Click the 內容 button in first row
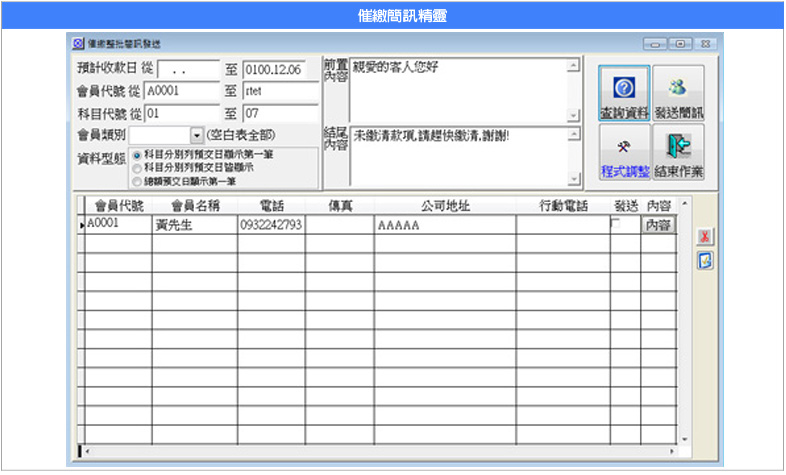Viewport: 786px width, 475px height. [657, 226]
